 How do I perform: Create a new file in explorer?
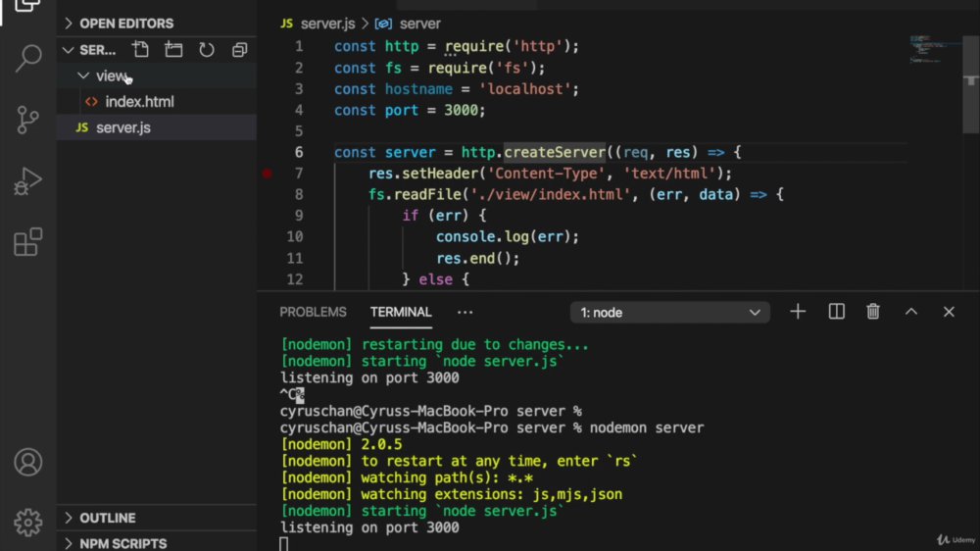[x=140, y=49]
